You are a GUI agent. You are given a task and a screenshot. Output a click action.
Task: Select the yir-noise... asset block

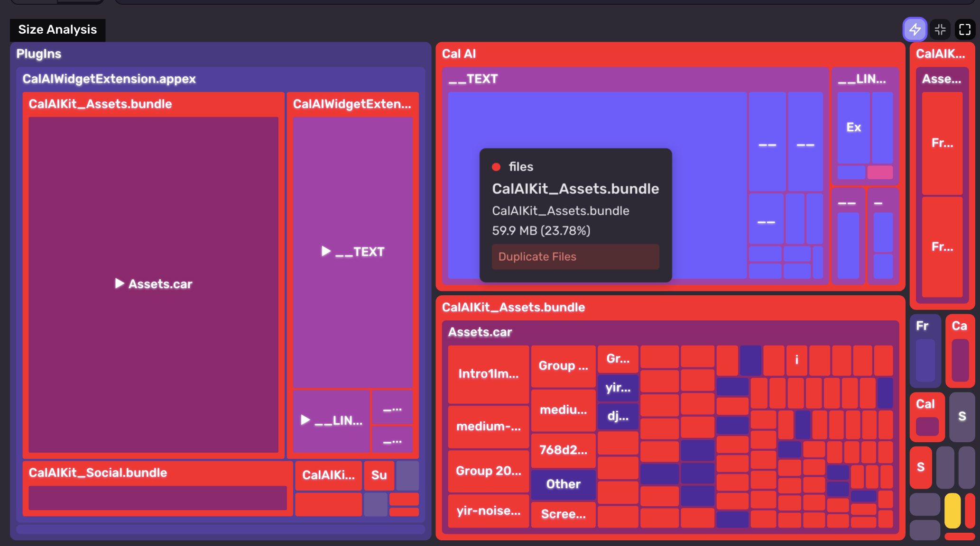click(x=488, y=510)
